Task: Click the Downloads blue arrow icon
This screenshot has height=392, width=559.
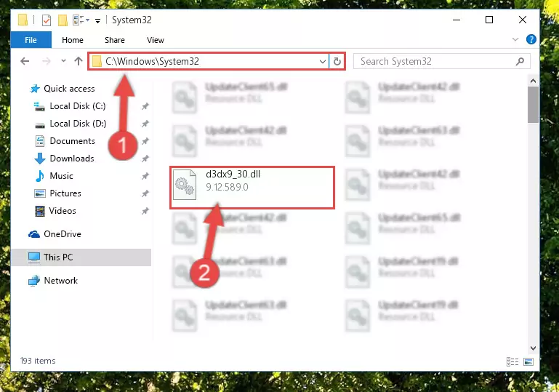Action: point(40,159)
